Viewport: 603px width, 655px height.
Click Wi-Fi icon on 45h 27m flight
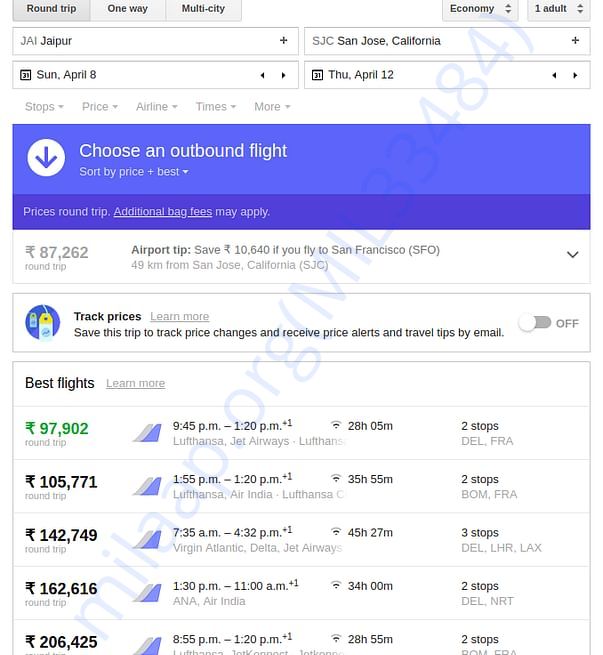(x=336, y=532)
